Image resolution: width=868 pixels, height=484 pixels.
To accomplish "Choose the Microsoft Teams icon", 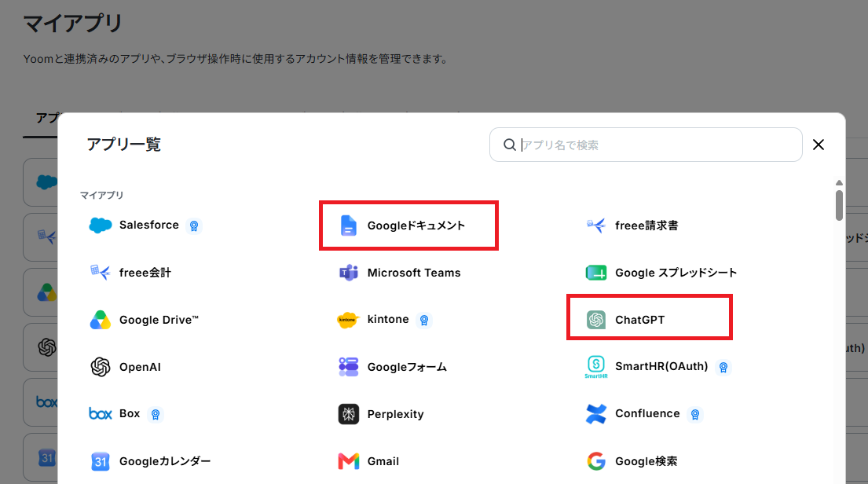I will tap(348, 273).
